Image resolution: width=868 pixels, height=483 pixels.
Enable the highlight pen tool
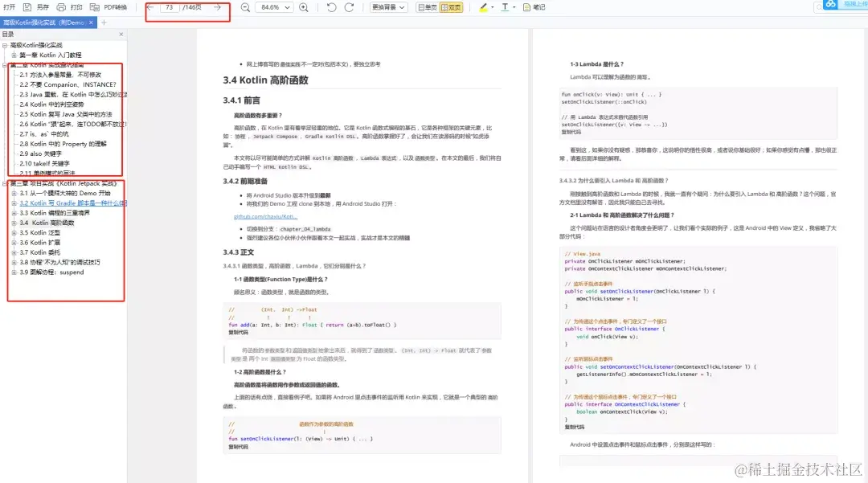coord(484,6)
